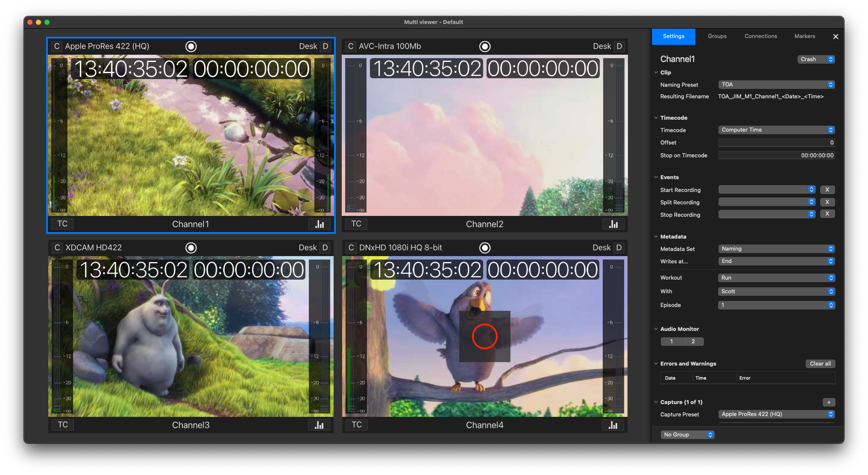Click the record button on Channel2 viewer
The height and width of the screenshot is (475, 868).
(x=485, y=46)
